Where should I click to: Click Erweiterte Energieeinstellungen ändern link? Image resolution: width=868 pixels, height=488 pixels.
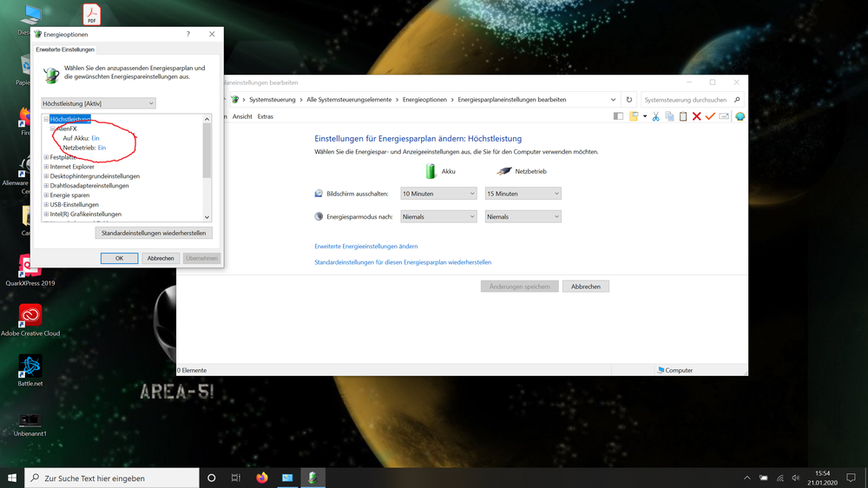point(365,247)
